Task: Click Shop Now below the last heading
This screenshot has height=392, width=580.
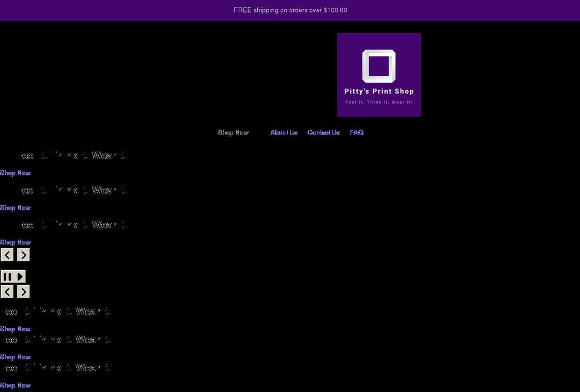Action: point(15,385)
